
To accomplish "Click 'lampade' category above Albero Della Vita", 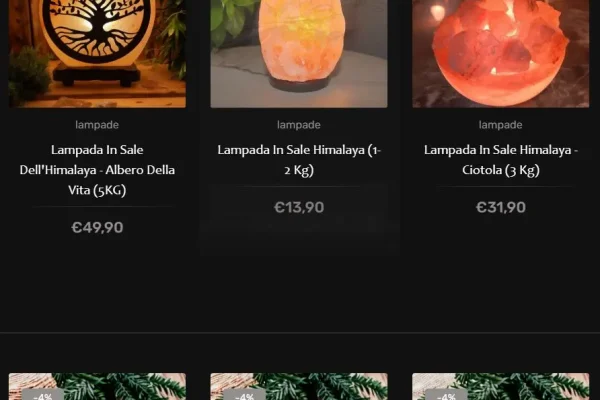I will pyautogui.click(x=97, y=125).
